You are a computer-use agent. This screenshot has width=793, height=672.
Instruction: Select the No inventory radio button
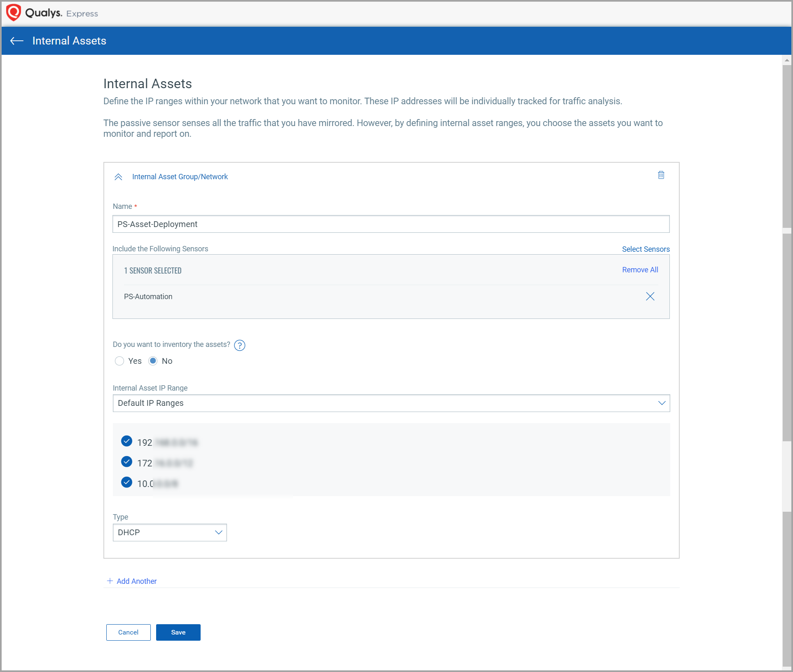tap(153, 361)
